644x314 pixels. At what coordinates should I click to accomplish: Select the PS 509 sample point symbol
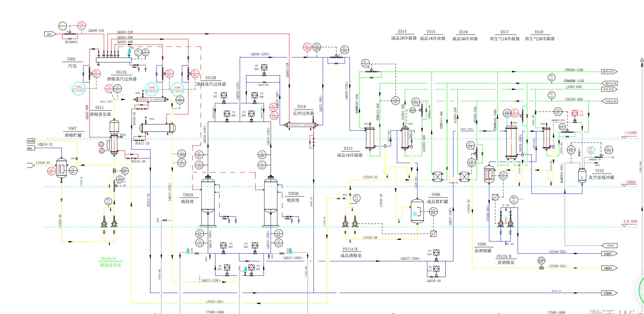[264, 67]
